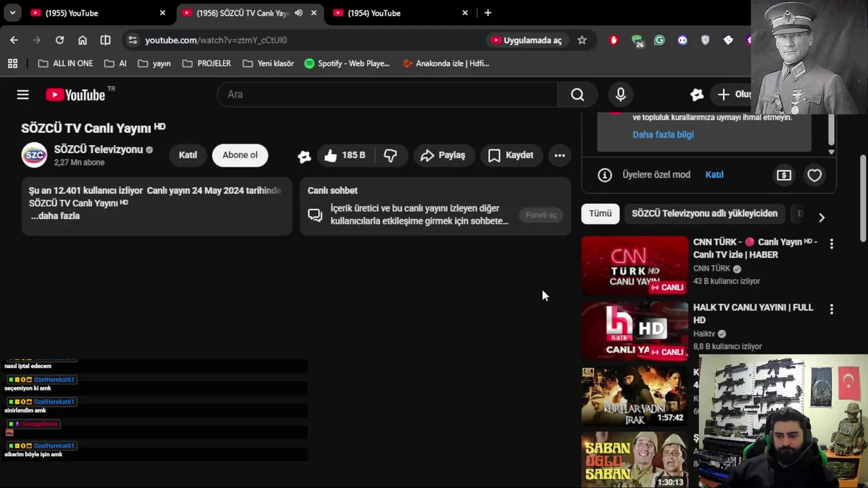Click the Ara search input field
The image size is (868, 488).
387,95
